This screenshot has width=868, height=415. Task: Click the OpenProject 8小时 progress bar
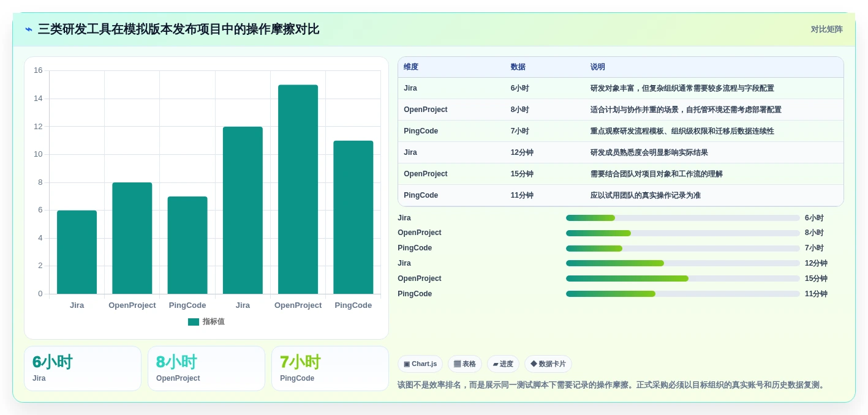[x=683, y=233]
